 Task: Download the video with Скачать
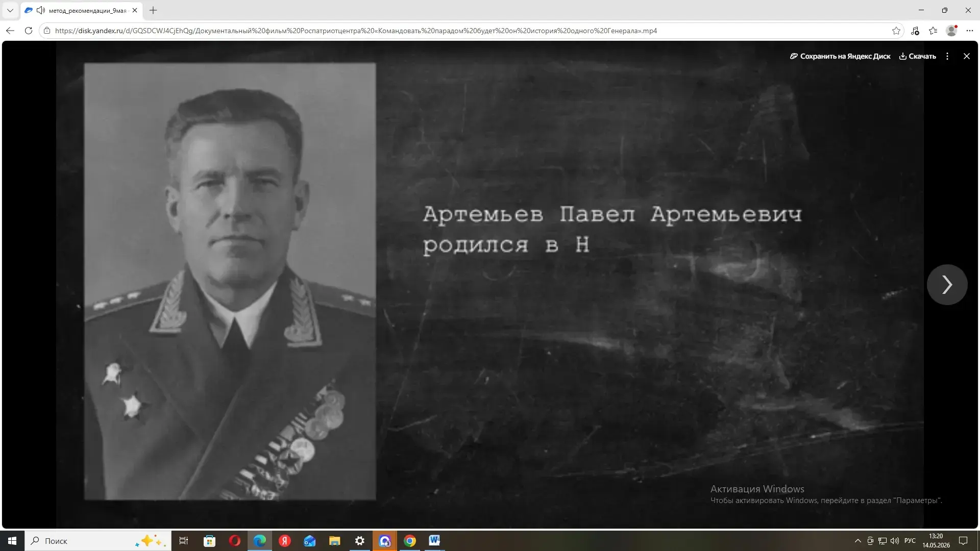(x=918, y=56)
